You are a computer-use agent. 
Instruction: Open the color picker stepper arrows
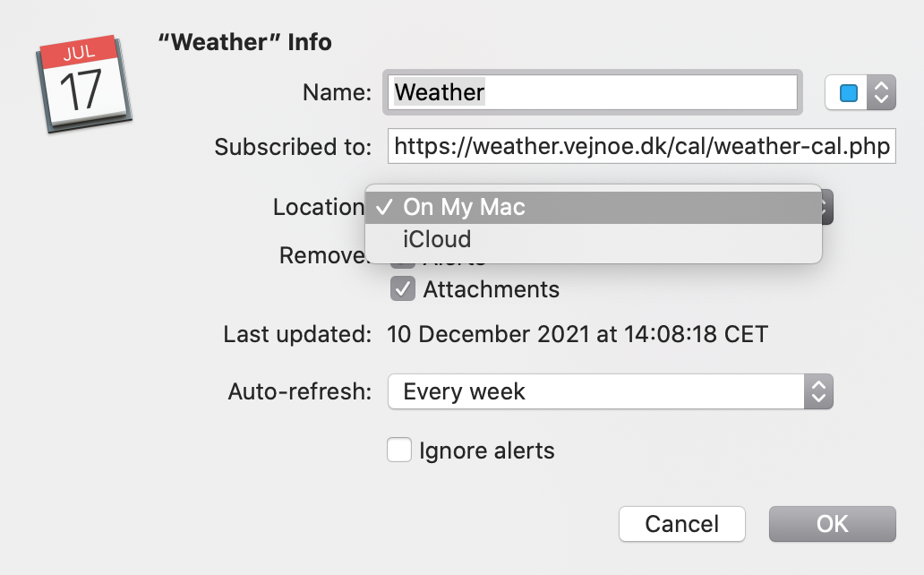tap(881, 92)
